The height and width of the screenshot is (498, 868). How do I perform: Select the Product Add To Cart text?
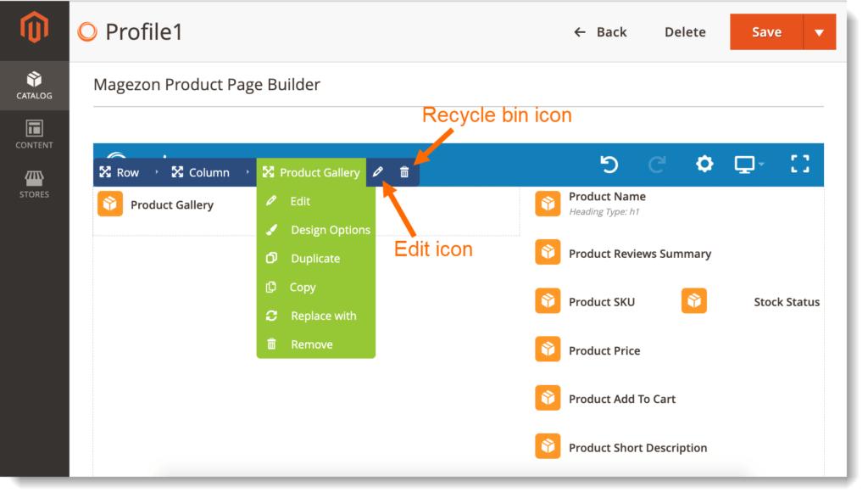(x=622, y=399)
